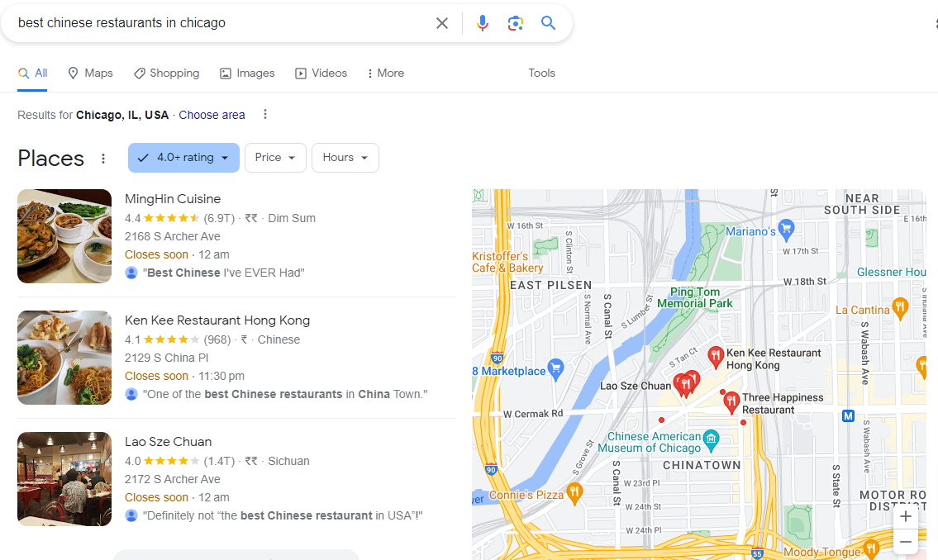Open Ken Kee Restaurant food photo thumbnail
Screen dimensions: 938x560
tap(64, 358)
